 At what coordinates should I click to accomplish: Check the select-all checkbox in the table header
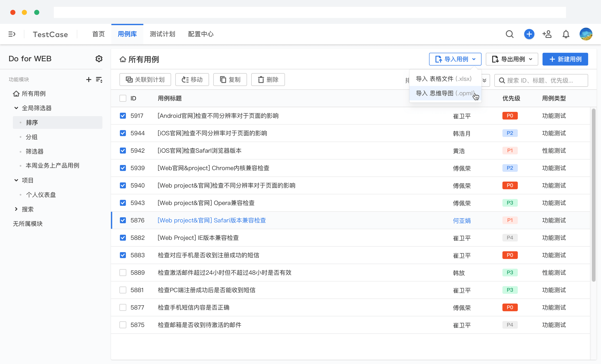123,98
